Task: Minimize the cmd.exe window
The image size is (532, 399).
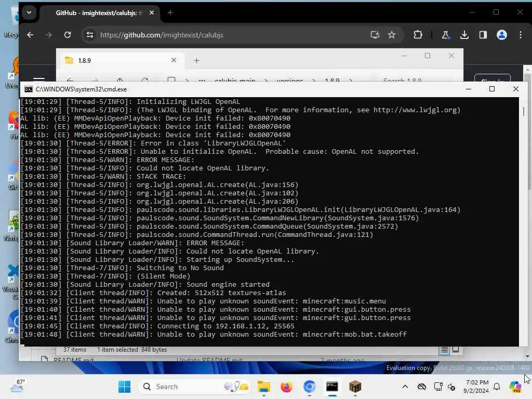Action: (469, 89)
